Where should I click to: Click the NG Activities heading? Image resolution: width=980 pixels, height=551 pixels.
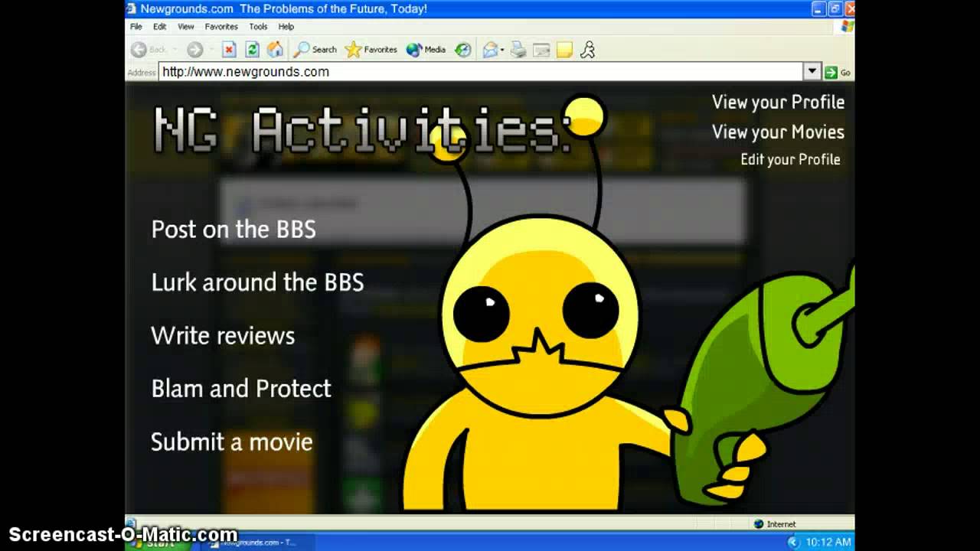click(363, 130)
